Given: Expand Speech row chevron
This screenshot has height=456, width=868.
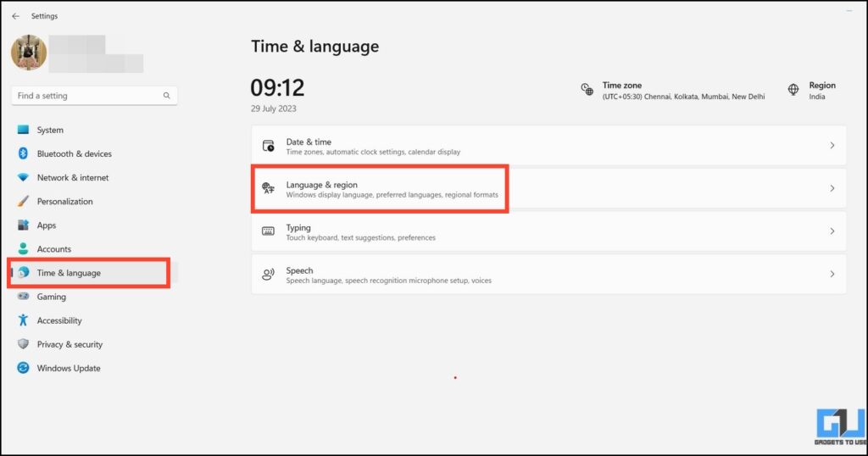Looking at the screenshot, I should 832,275.
